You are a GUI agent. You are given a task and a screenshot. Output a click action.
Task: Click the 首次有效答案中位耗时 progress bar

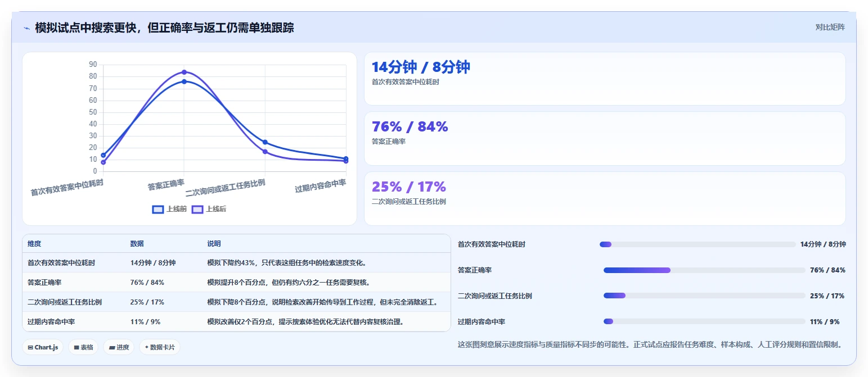coord(698,244)
